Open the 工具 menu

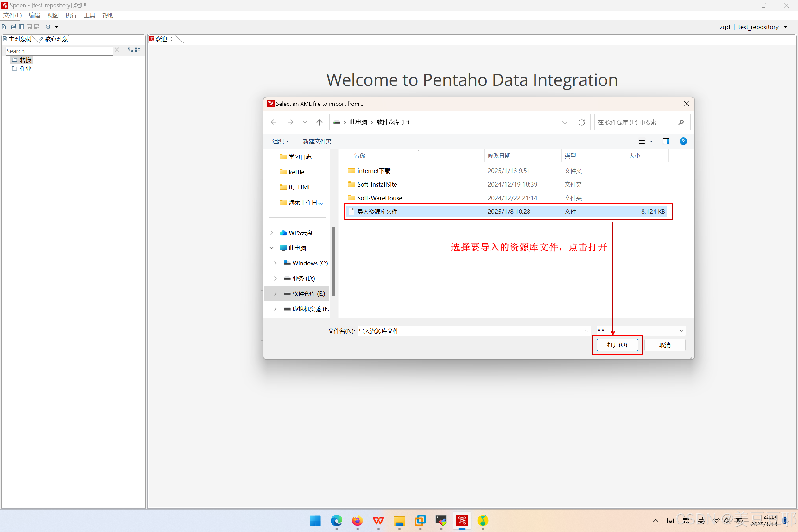(x=90, y=15)
